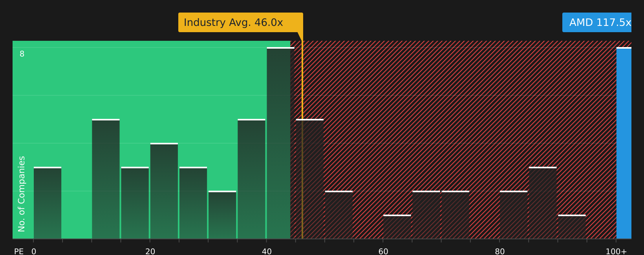
Task: Click the bar for PE 70 to 75
Action: (x=456, y=215)
